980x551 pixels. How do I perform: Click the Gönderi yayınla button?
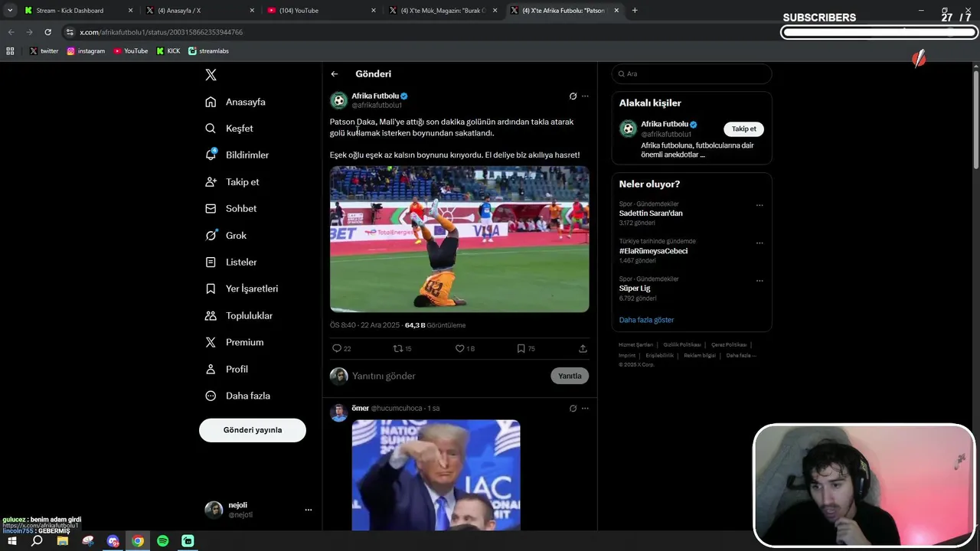[253, 430]
